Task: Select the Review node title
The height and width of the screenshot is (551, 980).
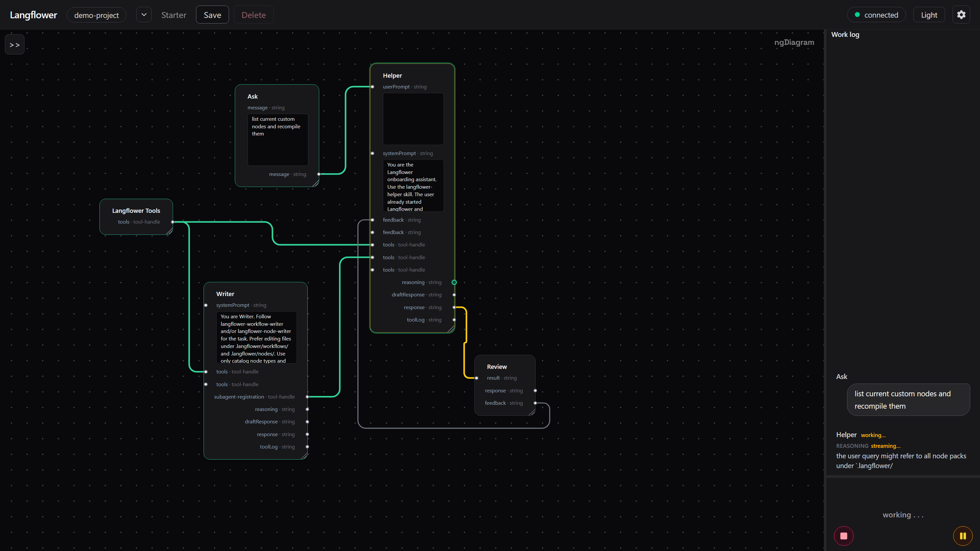Action: (x=497, y=367)
